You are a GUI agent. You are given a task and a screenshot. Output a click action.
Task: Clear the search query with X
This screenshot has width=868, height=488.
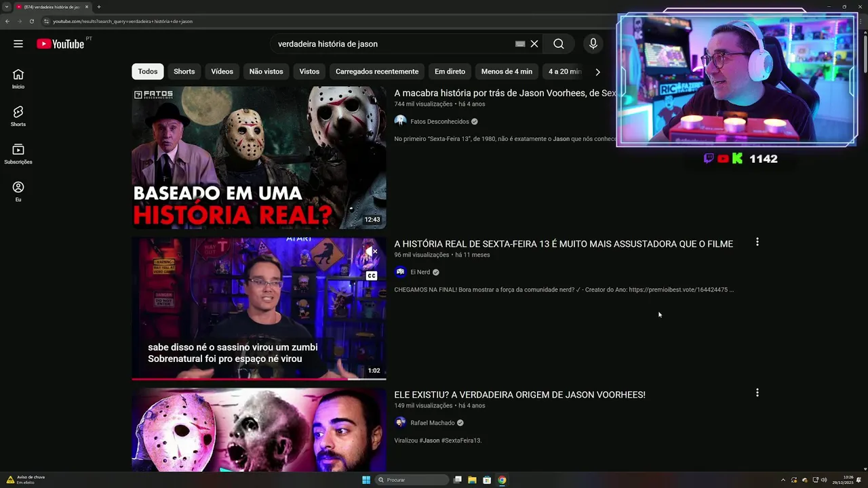(x=534, y=44)
